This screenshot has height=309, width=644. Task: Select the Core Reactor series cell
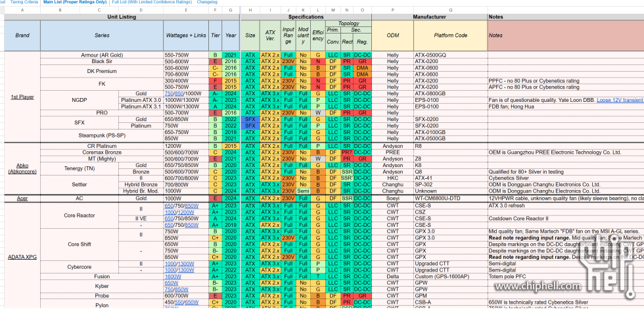pos(80,215)
